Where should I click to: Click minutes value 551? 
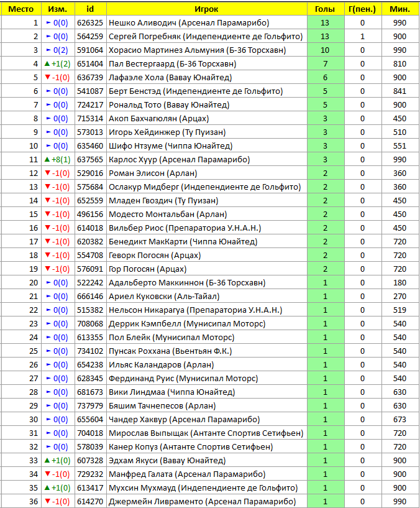click(400, 145)
